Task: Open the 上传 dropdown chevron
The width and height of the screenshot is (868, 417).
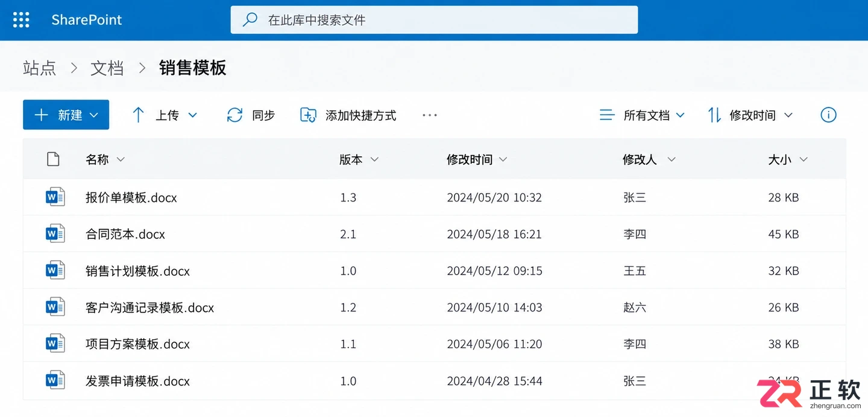Action: point(193,115)
